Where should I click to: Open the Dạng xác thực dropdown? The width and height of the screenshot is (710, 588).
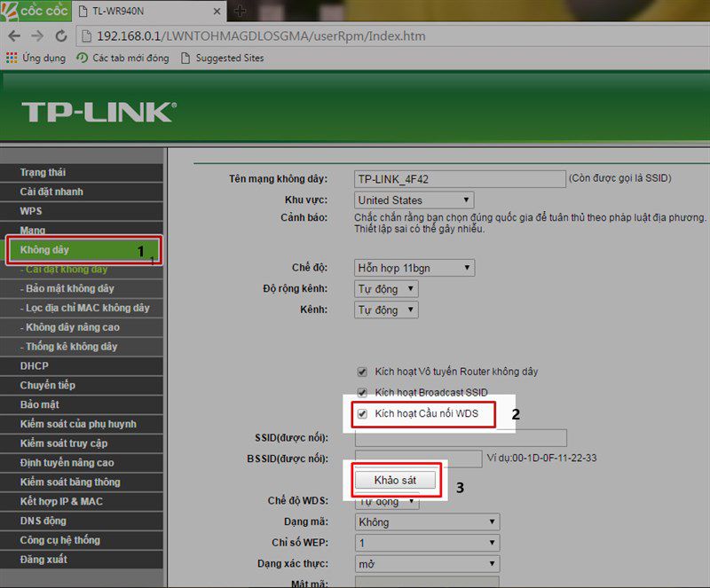point(428,564)
